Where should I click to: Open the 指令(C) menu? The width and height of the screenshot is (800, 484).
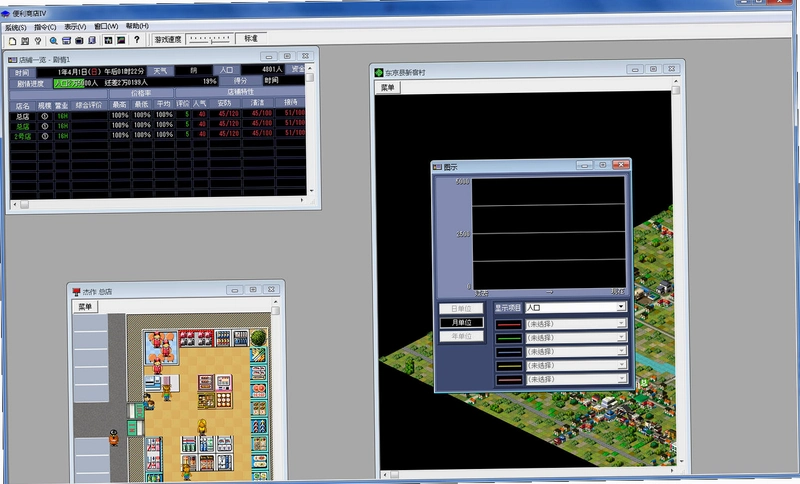(45, 27)
